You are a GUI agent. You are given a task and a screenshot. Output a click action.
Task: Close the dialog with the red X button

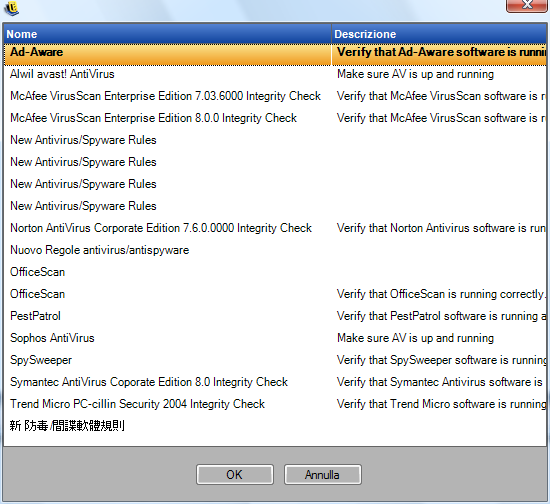526,5
